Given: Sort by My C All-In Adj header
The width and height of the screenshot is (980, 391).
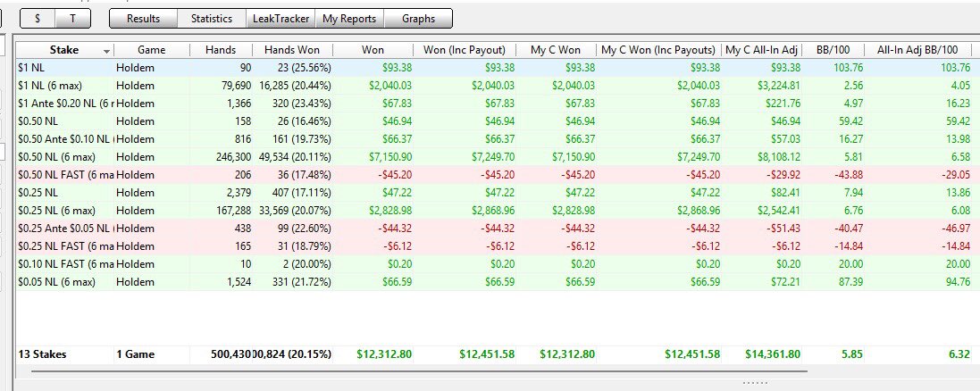Looking at the screenshot, I should point(760,50).
